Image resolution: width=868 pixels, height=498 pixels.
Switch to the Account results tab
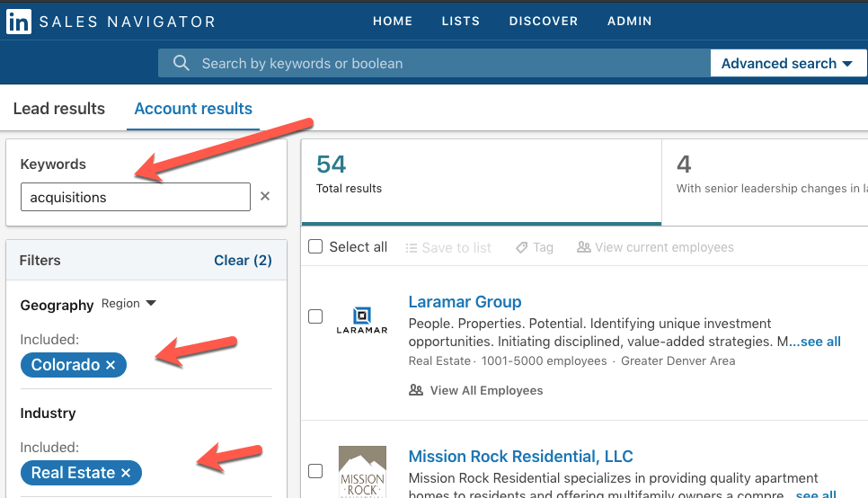point(193,109)
